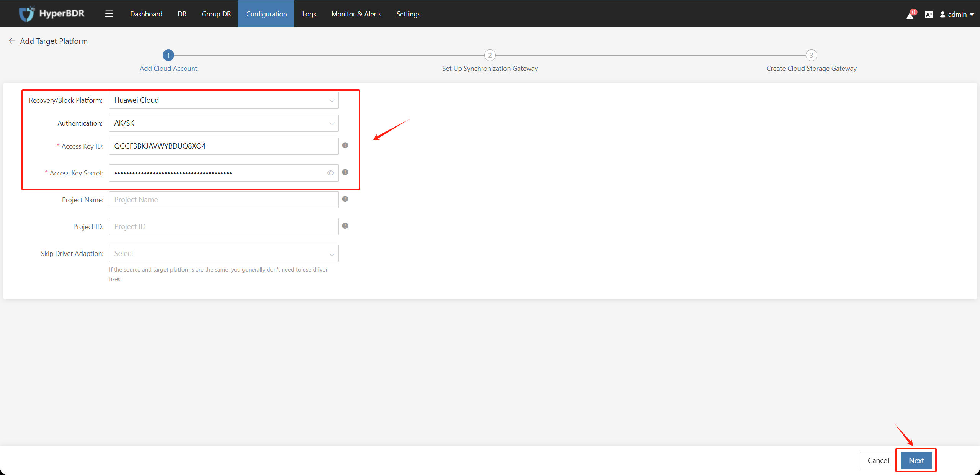Click info icon next to Project Name
This screenshot has width=980, height=475.
[345, 199]
